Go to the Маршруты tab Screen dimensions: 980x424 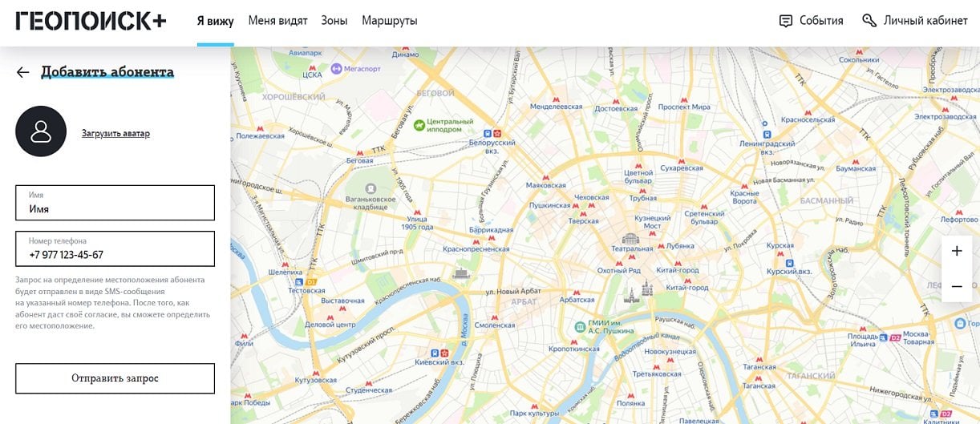click(389, 21)
